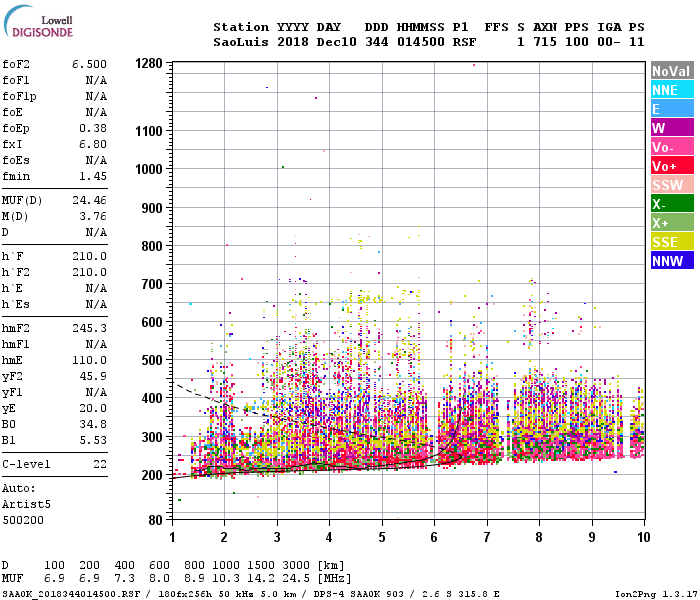Click the h`F2 parameter label
700x600 pixels.
point(16,273)
